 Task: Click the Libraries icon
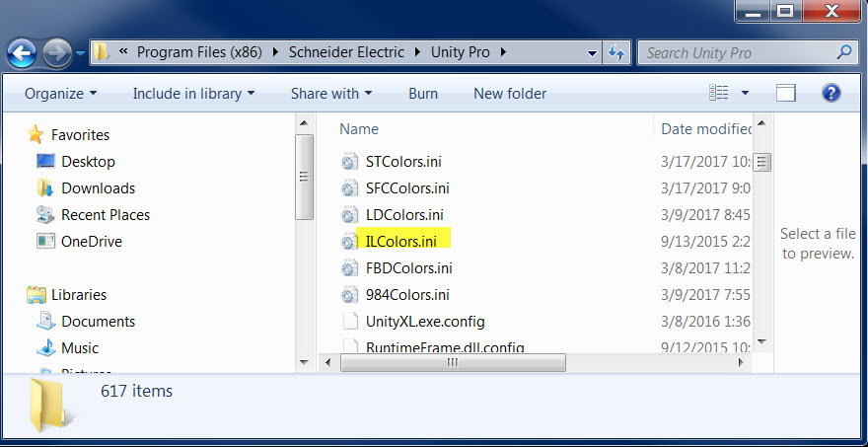[x=36, y=295]
